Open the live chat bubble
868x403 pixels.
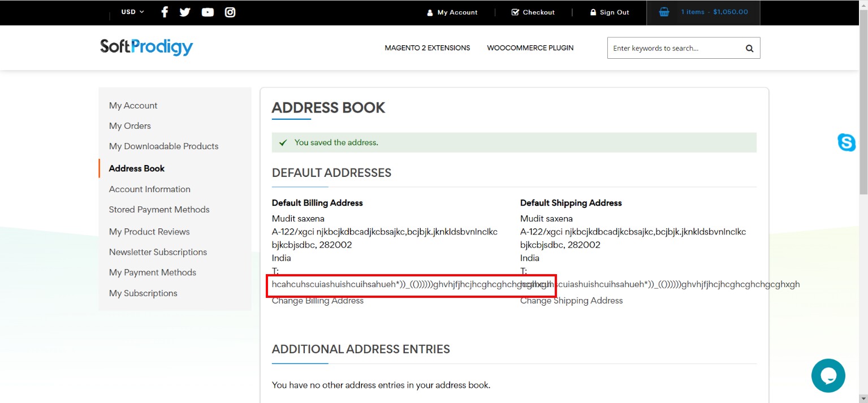coord(828,375)
